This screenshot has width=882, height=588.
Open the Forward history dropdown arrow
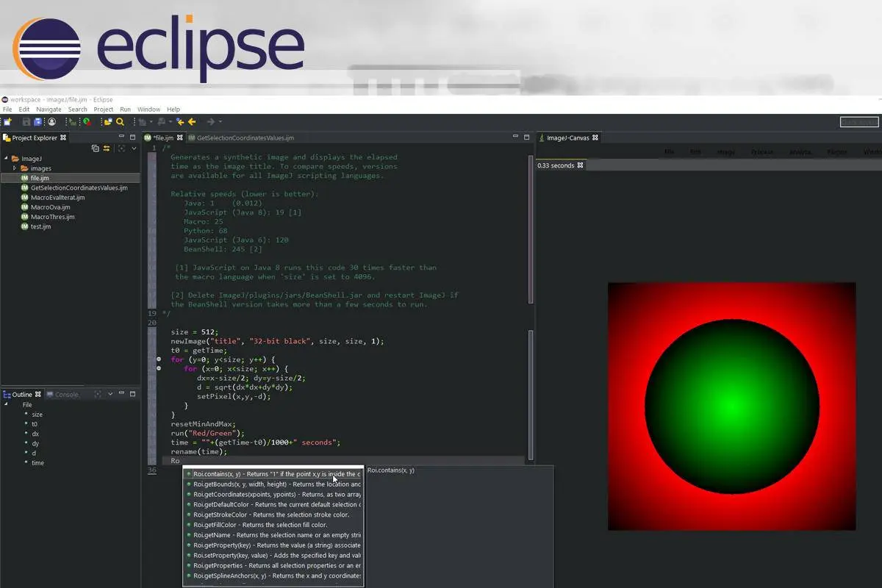point(220,121)
